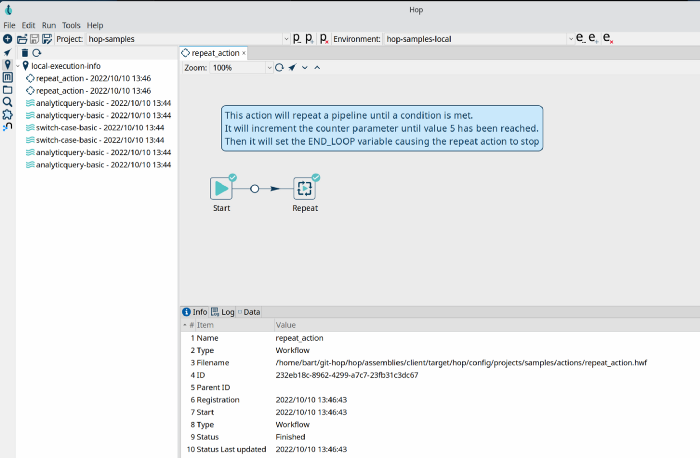Click the Save As icon

[47, 39]
